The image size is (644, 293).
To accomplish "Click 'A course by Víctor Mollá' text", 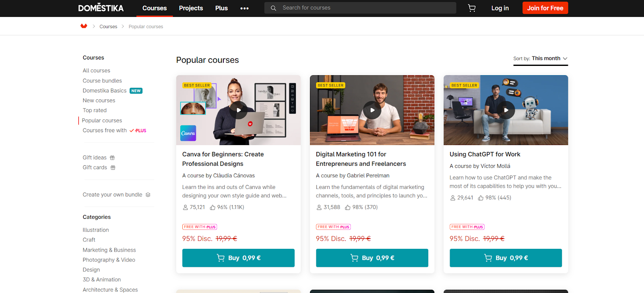I will click(480, 166).
